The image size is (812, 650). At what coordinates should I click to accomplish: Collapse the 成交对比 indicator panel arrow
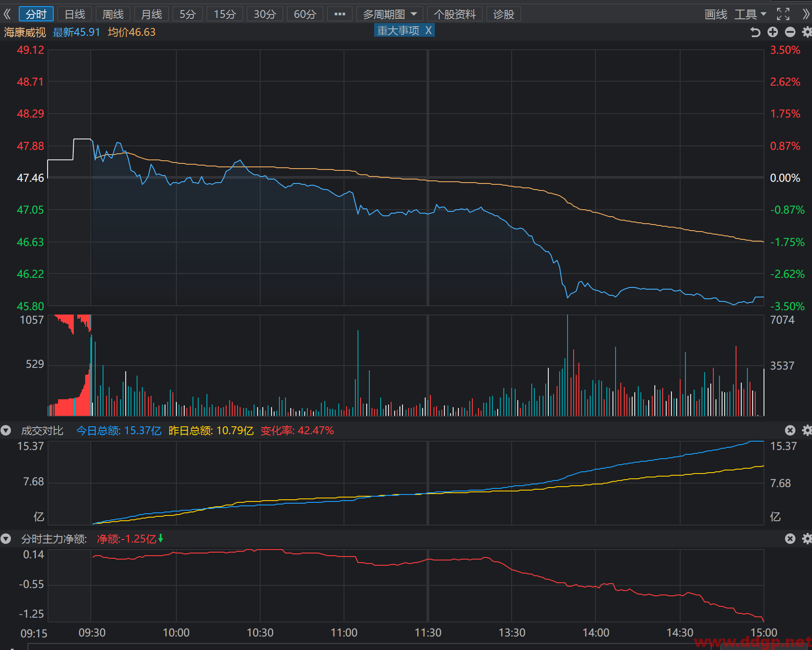[x=6, y=430]
